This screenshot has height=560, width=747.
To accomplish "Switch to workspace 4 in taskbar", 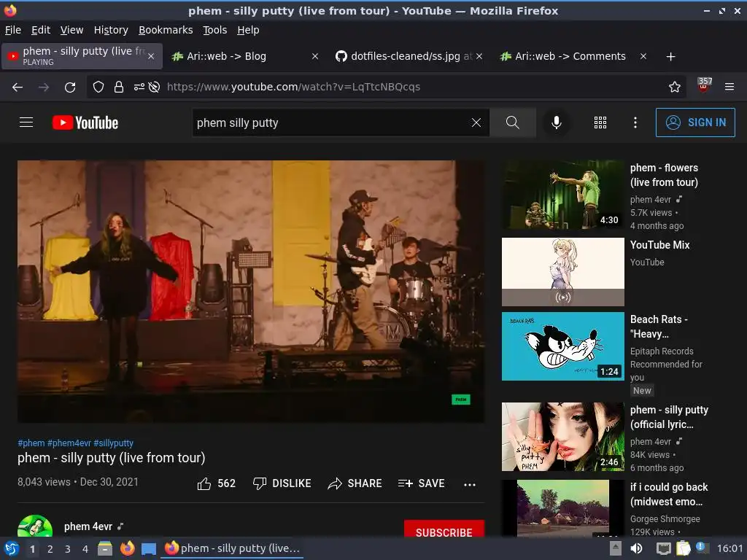I will pyautogui.click(x=85, y=549).
